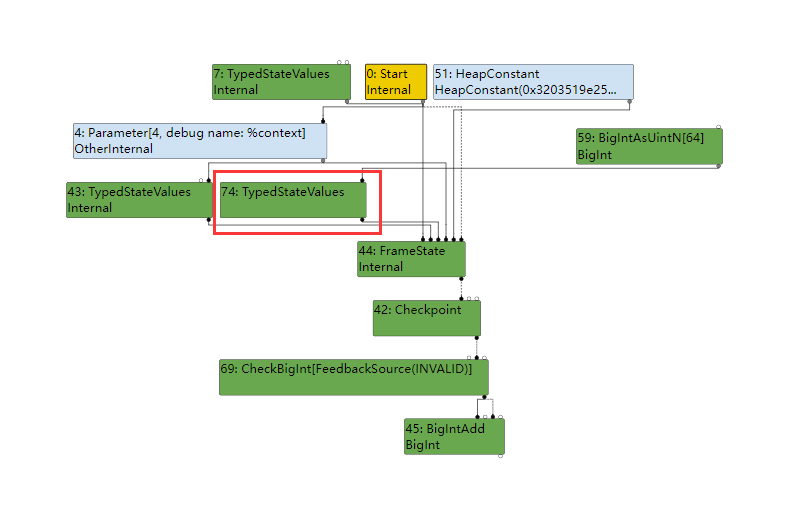
Task: Select the 45: BigIntAdd node
Action: 453,436
